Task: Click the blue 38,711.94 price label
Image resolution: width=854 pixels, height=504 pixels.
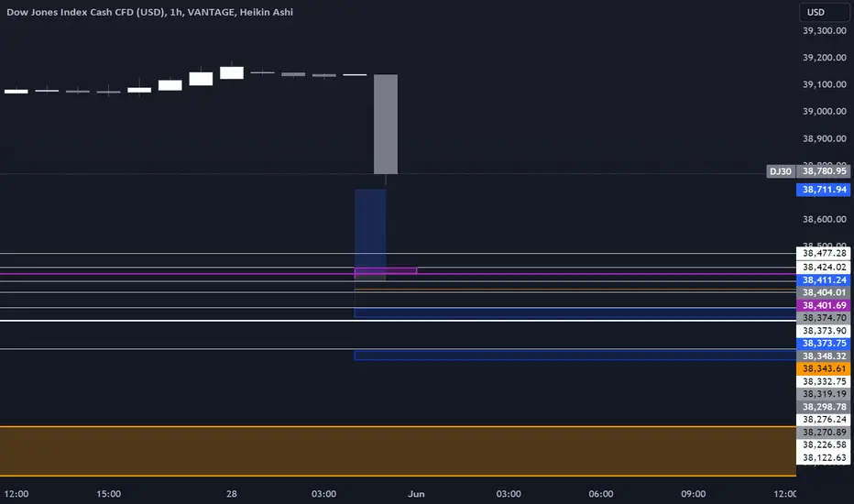Action: [x=824, y=190]
